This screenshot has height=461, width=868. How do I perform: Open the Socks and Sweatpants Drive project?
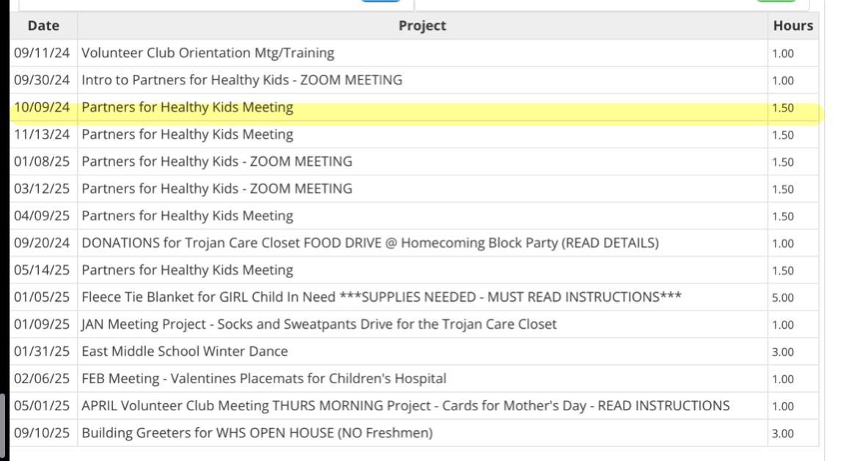(x=319, y=324)
